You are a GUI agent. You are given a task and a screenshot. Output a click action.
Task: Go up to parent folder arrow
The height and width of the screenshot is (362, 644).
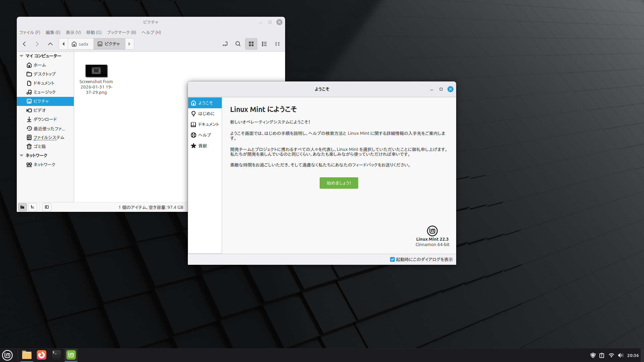[50, 44]
